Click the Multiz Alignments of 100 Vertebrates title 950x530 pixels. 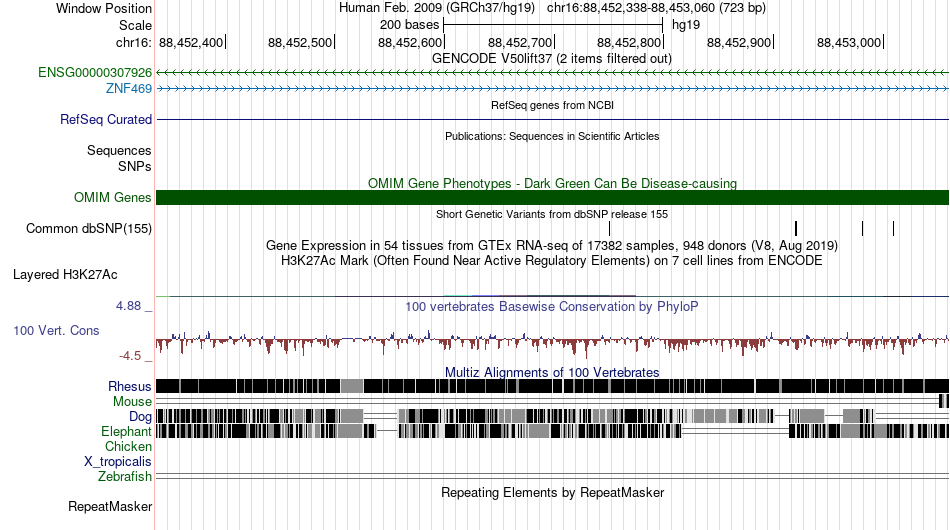coord(552,372)
